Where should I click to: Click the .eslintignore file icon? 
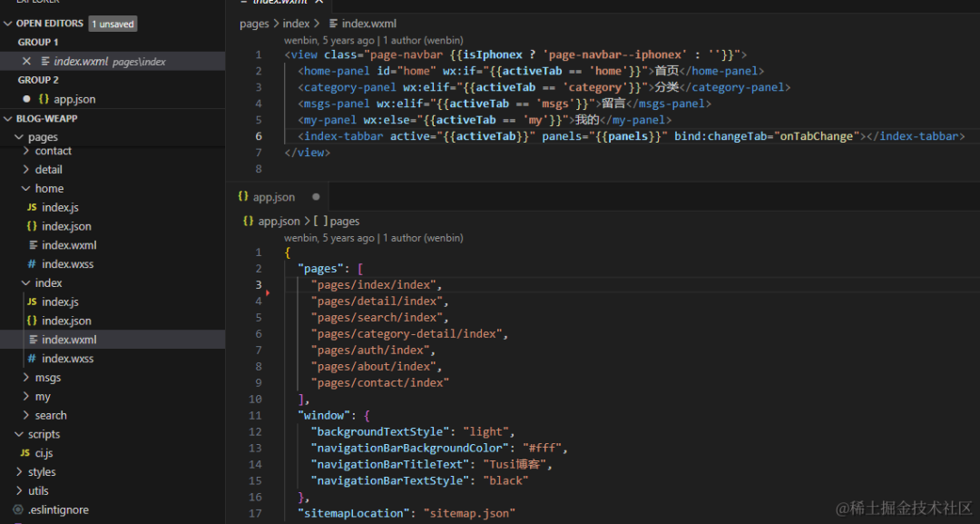18,509
